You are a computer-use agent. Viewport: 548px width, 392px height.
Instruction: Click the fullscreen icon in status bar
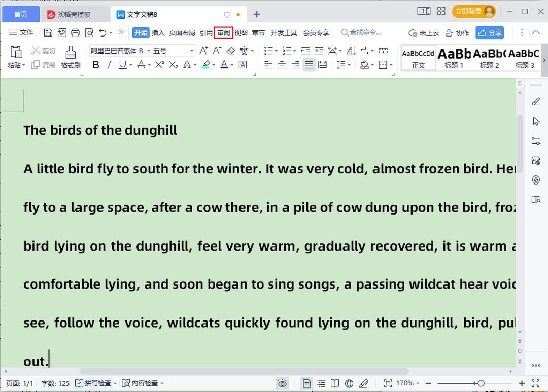tap(535, 383)
